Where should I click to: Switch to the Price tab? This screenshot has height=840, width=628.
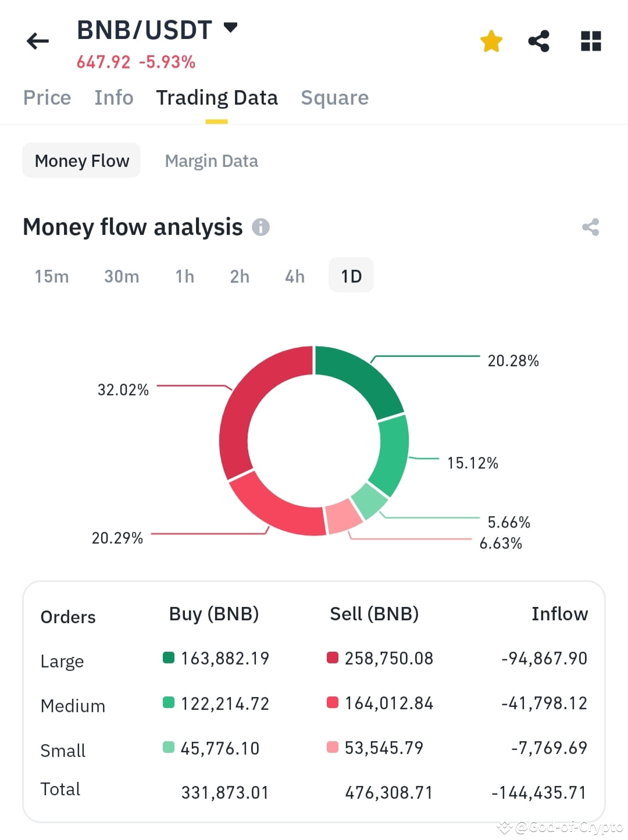click(47, 98)
